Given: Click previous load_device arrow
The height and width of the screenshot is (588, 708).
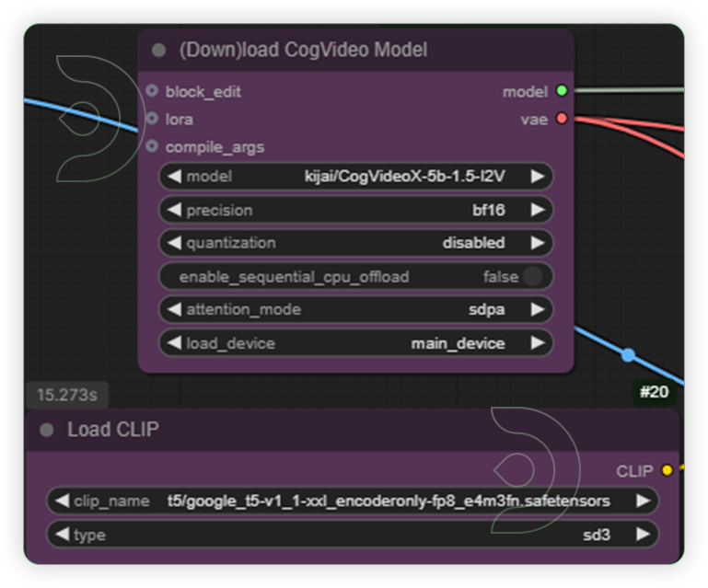Looking at the screenshot, I should pos(174,343).
